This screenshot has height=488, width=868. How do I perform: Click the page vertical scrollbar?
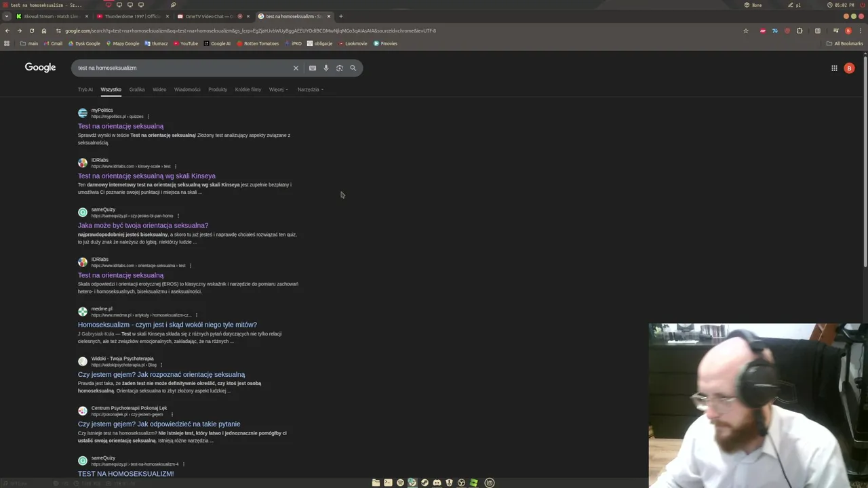pos(865,163)
